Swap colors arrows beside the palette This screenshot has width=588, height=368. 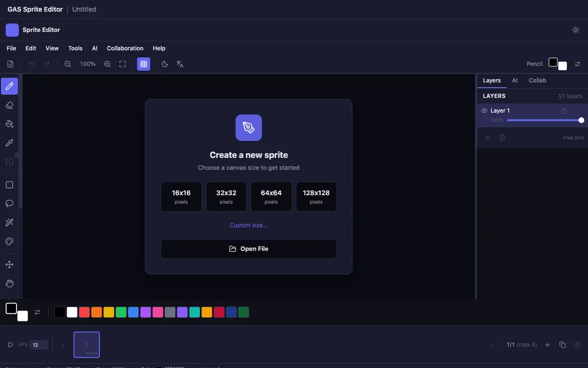click(x=37, y=312)
